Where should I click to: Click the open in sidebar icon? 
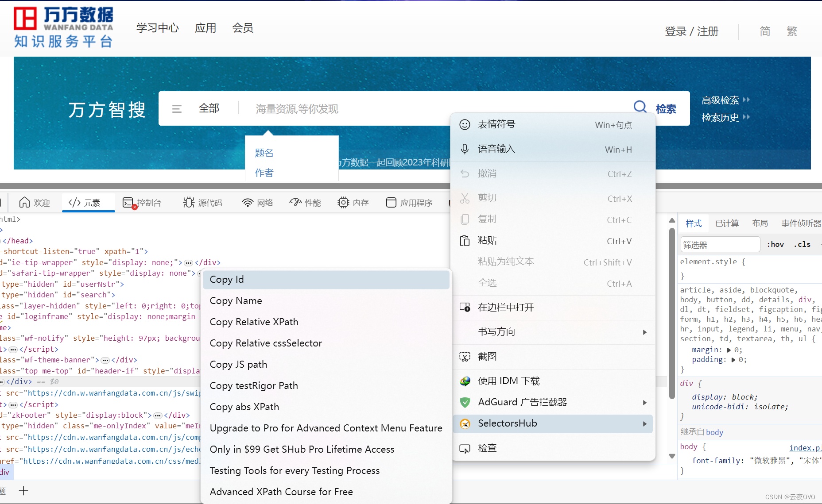[465, 307]
